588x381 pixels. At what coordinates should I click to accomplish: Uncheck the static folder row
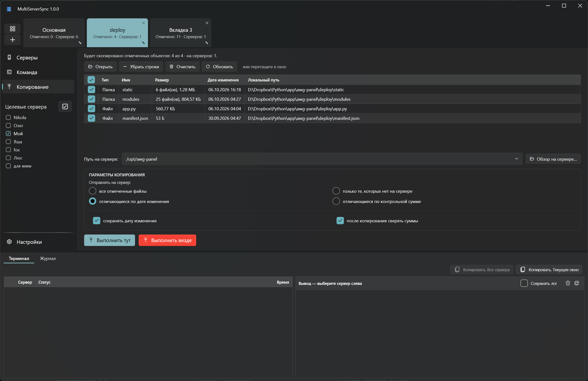coord(91,90)
